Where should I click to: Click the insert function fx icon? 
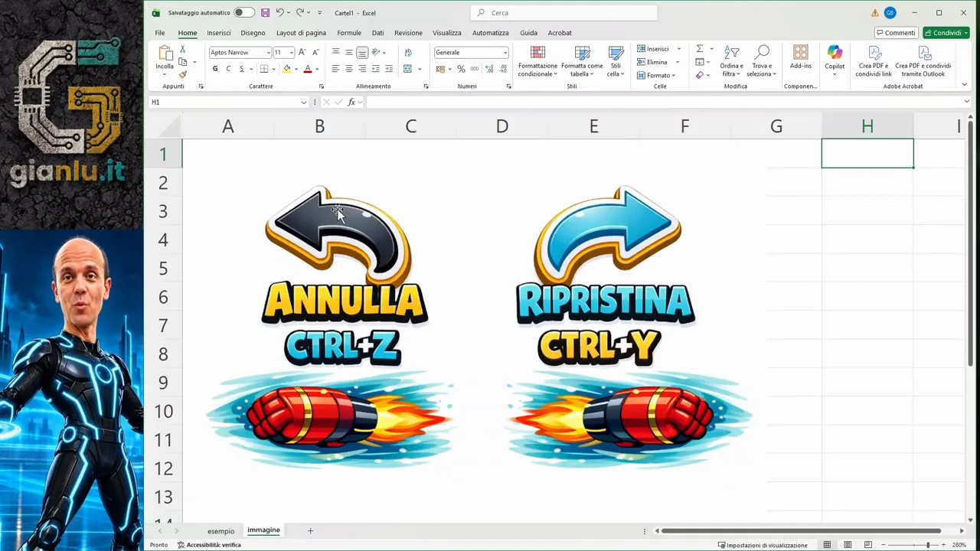351,102
